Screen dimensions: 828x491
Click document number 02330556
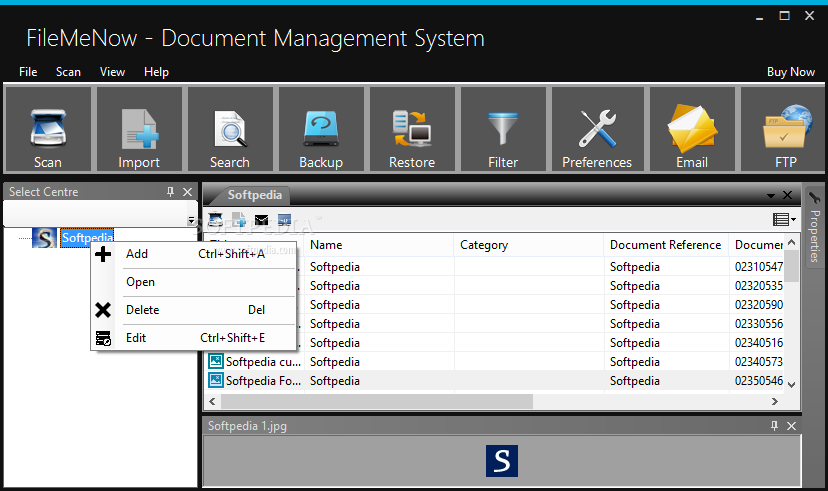pyautogui.click(x=758, y=324)
